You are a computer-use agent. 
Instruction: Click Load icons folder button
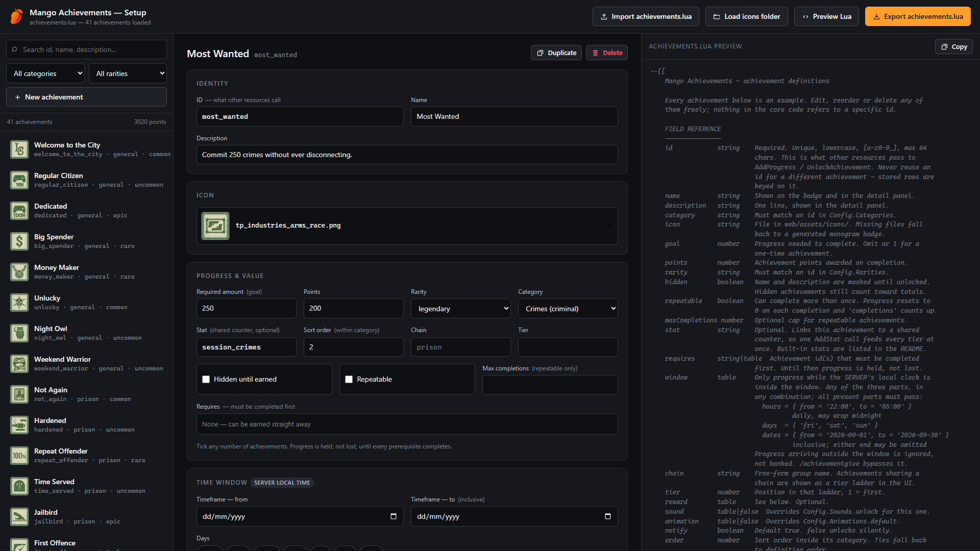pyautogui.click(x=747, y=16)
